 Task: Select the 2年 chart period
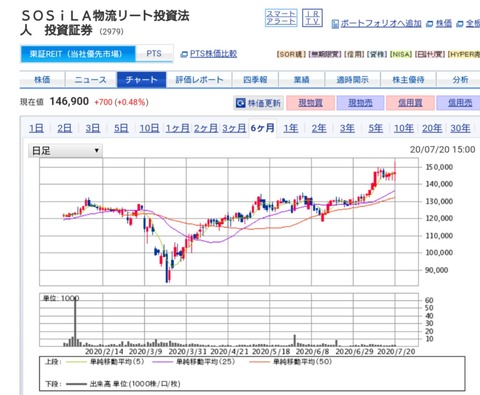(319, 128)
